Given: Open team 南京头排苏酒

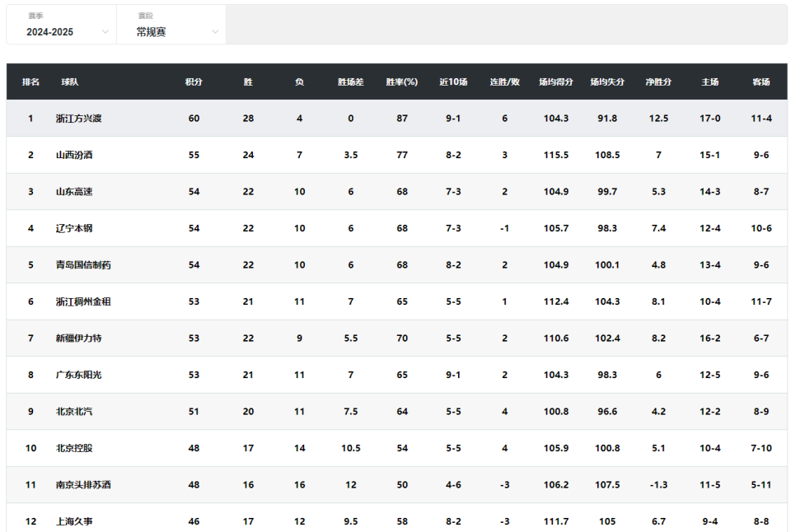Looking at the screenshot, I should tap(83, 484).
